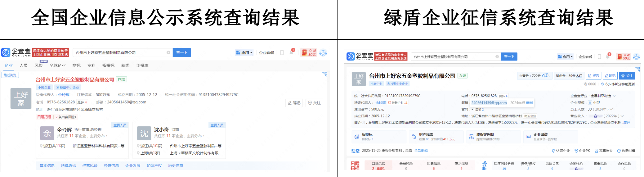This screenshot has height=177, width=644.
Task: Click the 报告 report button
Action: (593, 76)
